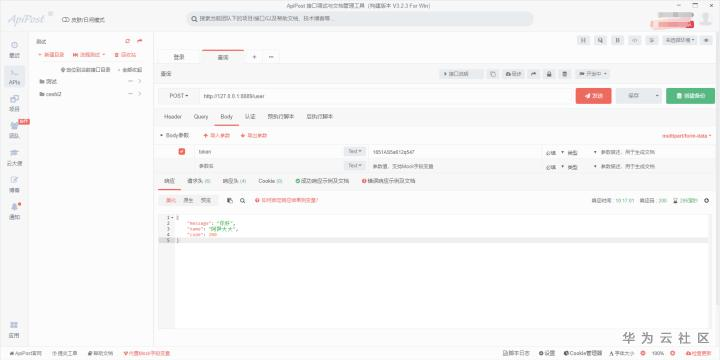720x360 pixels.
Task: Open the clock icon at sidebar top
Action: (x=14, y=45)
